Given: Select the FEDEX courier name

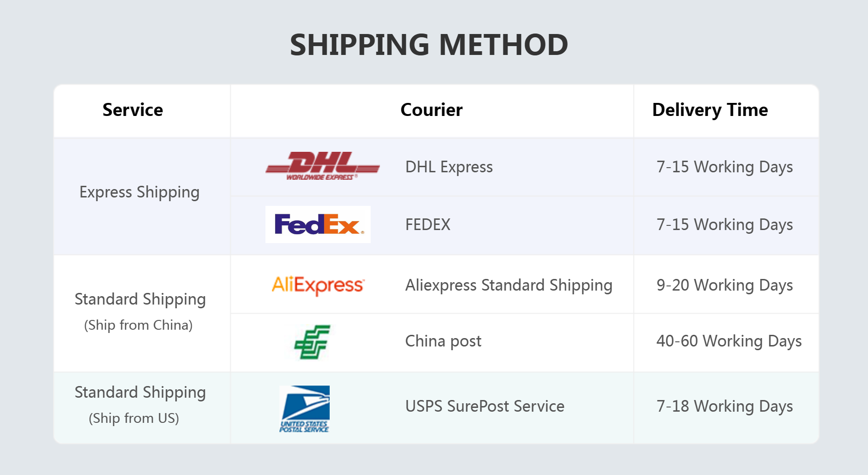Looking at the screenshot, I should pyautogui.click(x=427, y=224).
